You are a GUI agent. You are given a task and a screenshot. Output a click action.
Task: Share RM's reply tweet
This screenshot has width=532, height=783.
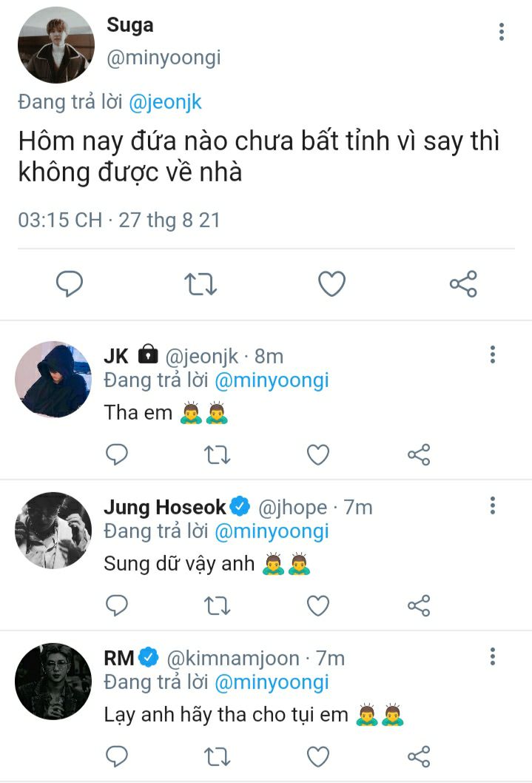419,756
